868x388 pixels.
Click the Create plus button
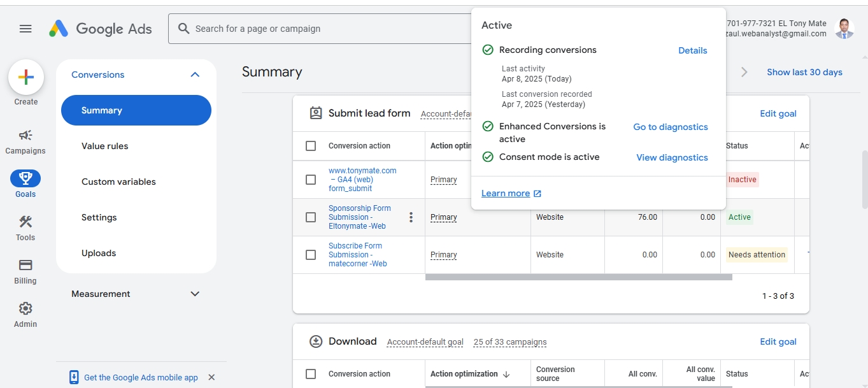click(x=25, y=78)
